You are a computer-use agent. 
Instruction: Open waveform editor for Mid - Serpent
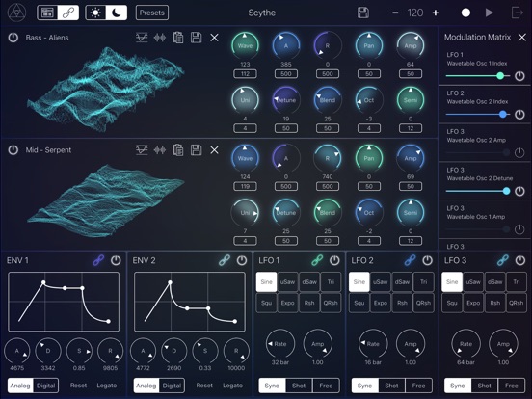(160, 150)
